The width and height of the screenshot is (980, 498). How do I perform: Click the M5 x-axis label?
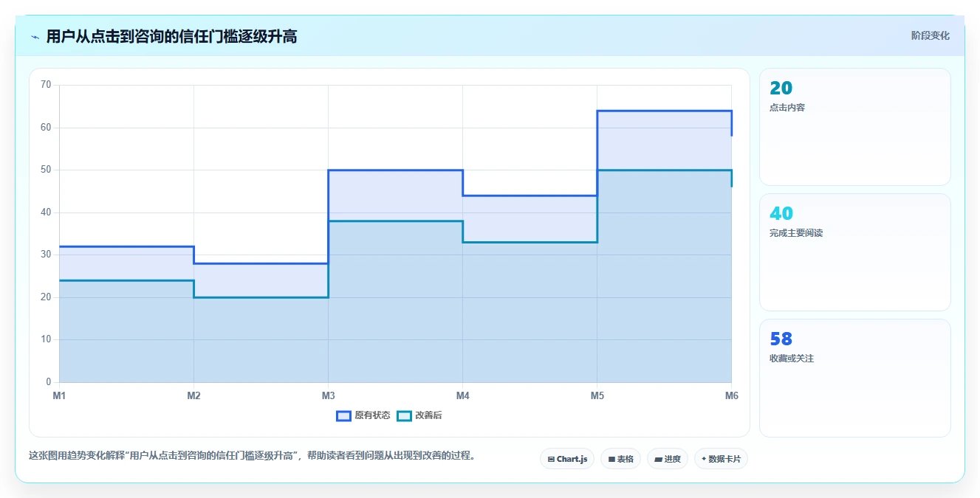[x=597, y=396]
